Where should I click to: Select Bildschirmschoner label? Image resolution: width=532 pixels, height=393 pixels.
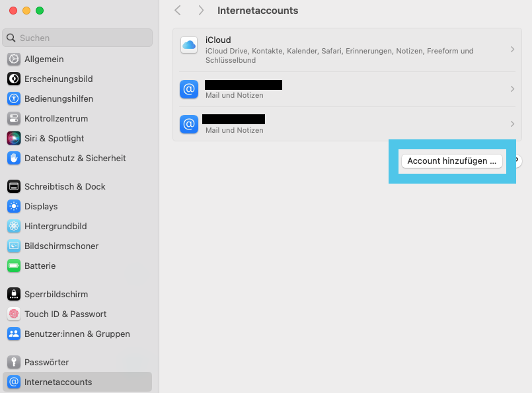coord(61,246)
